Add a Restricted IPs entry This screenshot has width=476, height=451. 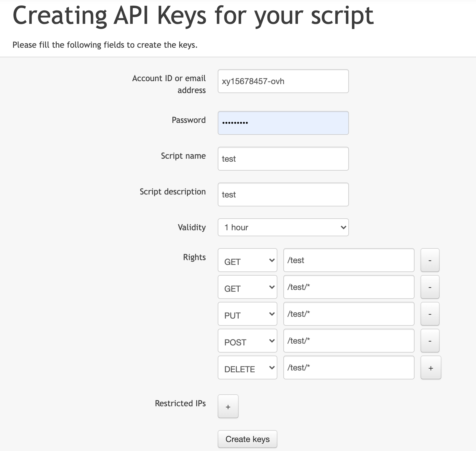coord(228,406)
